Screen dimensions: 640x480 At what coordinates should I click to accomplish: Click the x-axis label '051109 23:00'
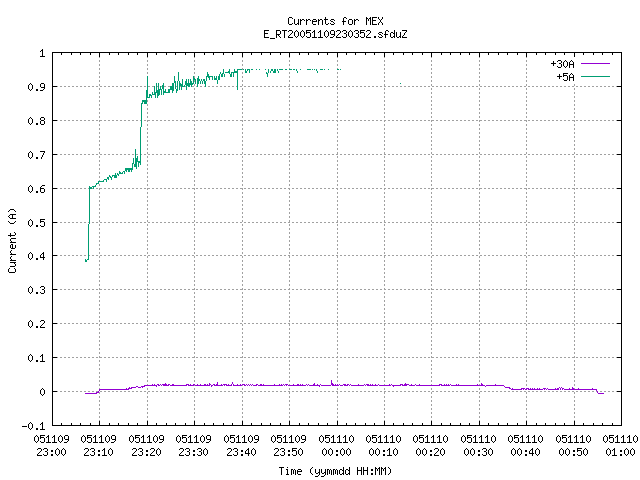[x=51, y=446]
